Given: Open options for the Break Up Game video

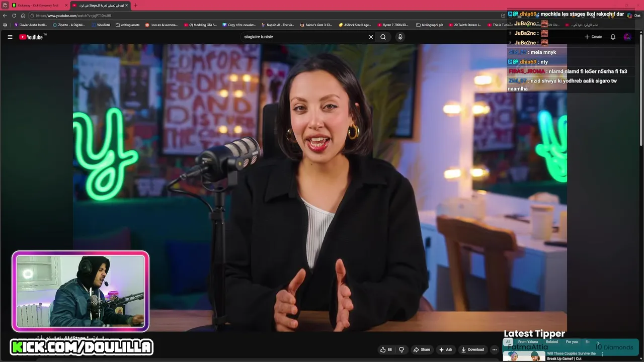Looking at the screenshot, I should pos(602,354).
